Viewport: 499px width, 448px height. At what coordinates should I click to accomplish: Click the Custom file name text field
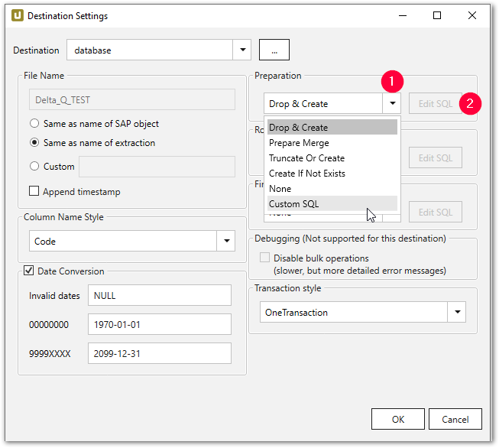pos(157,167)
